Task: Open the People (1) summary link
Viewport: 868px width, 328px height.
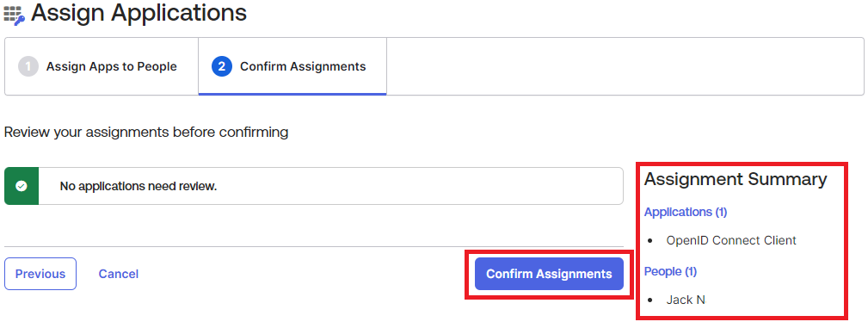Action: (x=670, y=271)
